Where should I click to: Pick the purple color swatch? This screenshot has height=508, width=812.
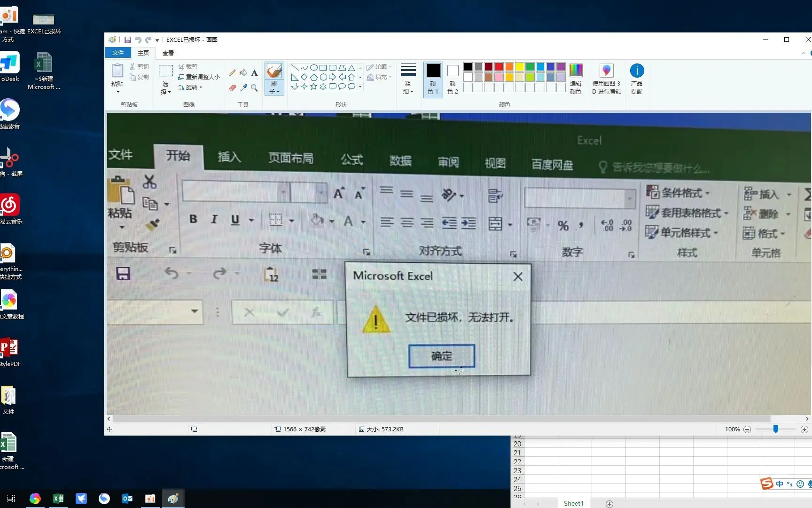(x=561, y=67)
